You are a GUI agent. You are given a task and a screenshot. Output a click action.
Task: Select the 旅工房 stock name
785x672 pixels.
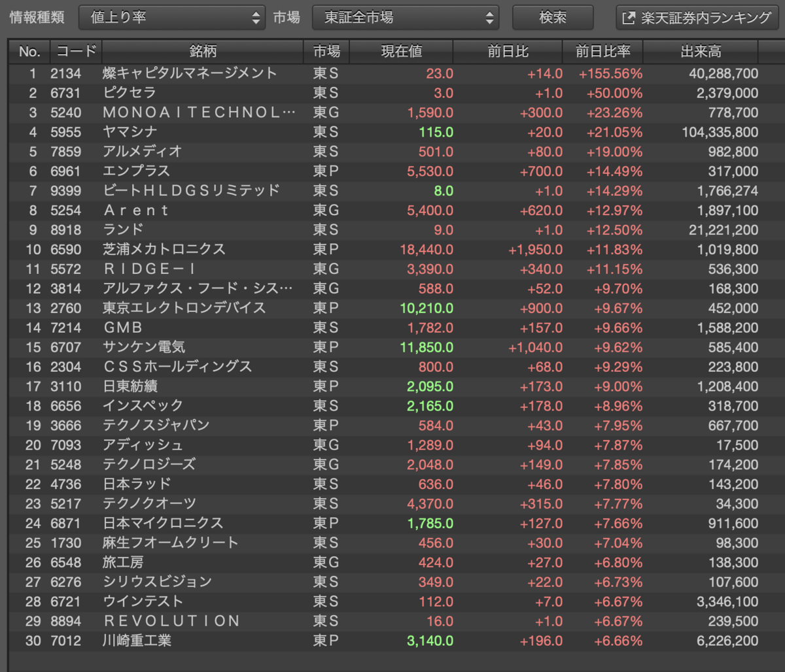point(123,562)
